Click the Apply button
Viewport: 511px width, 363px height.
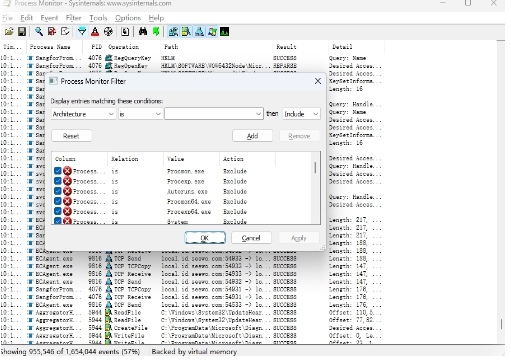click(299, 238)
